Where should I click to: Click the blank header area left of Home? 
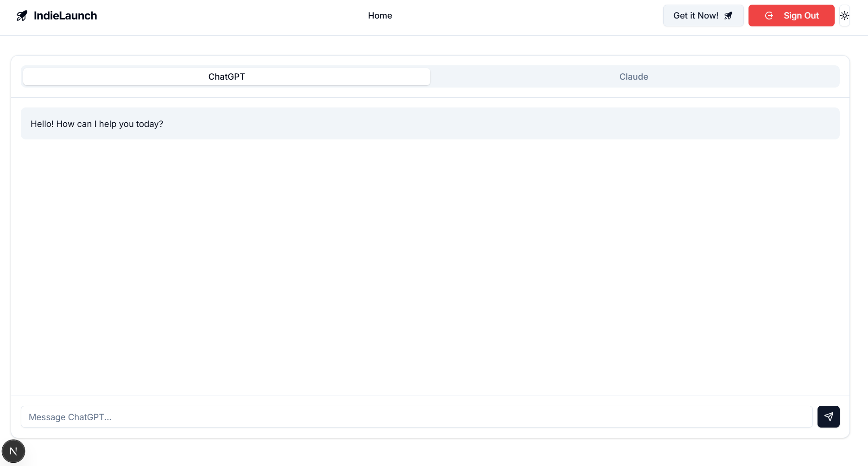tap(232, 16)
